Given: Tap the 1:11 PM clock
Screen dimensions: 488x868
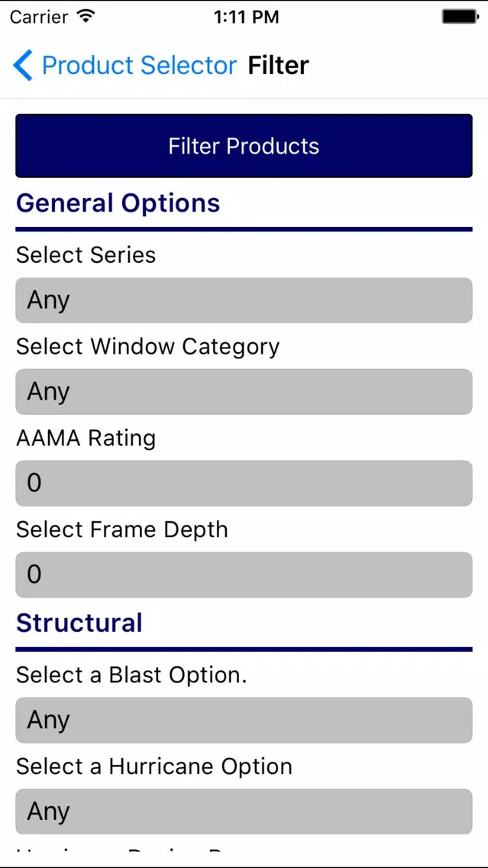Looking at the screenshot, I should 246,17.
